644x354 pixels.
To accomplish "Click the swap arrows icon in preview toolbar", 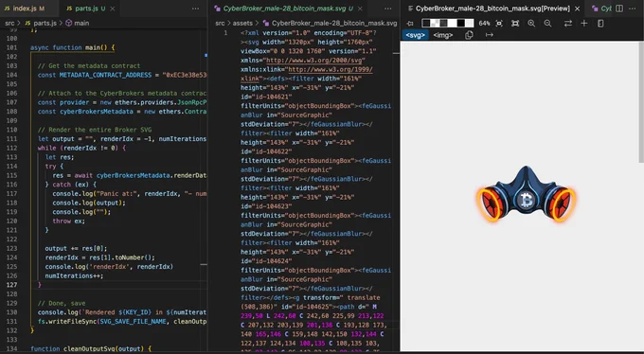I will coord(568,24).
